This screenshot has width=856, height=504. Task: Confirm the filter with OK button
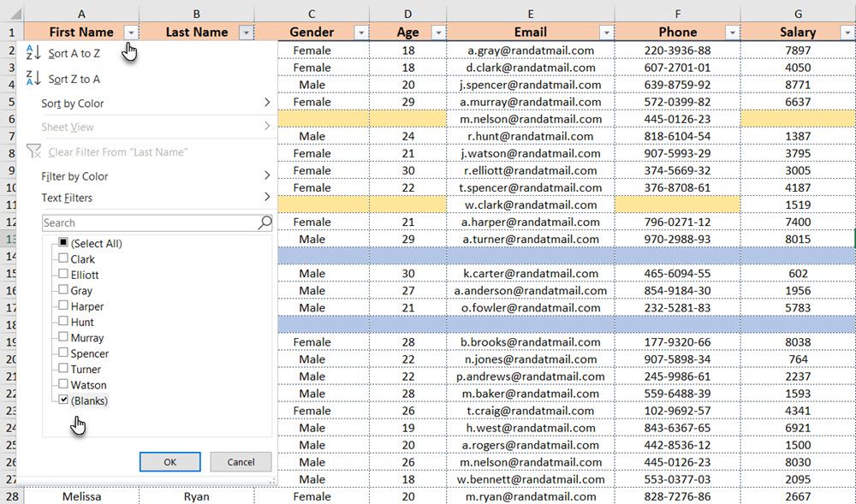169,461
